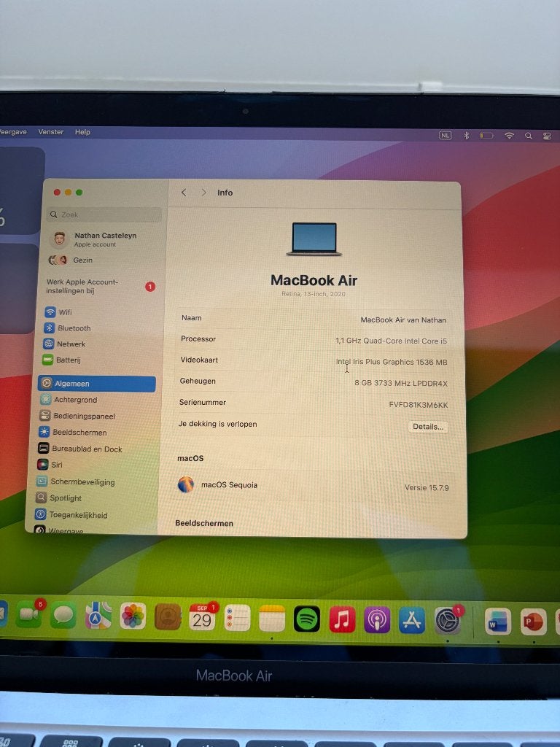Open Notes from the Dock
Image resolution: width=560 pixels, height=747 pixels.
[272, 618]
